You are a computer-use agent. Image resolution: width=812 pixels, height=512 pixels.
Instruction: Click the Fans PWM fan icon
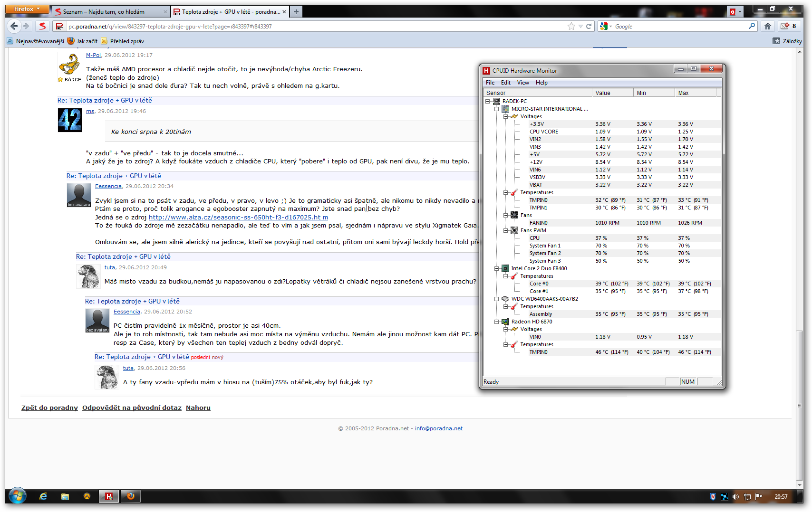[514, 230]
